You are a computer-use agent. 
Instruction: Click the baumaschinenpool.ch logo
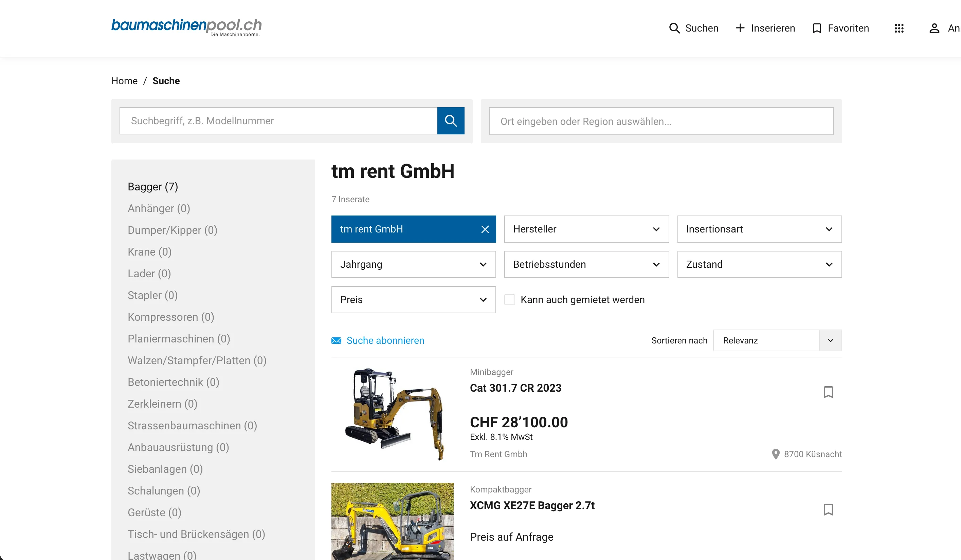(186, 27)
